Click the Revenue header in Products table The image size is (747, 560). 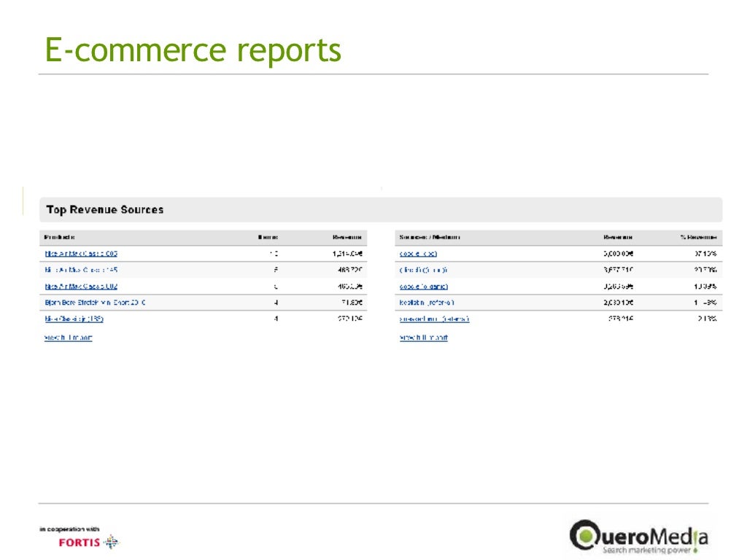pos(347,237)
